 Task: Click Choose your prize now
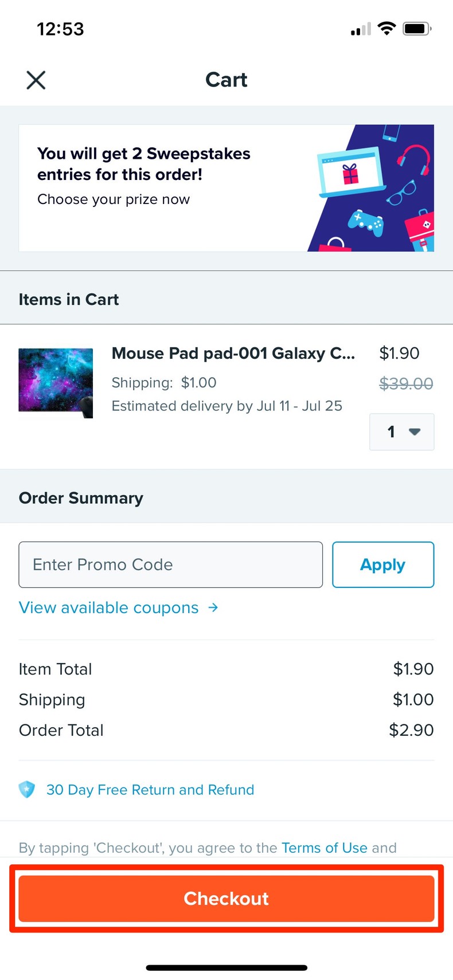pos(114,199)
